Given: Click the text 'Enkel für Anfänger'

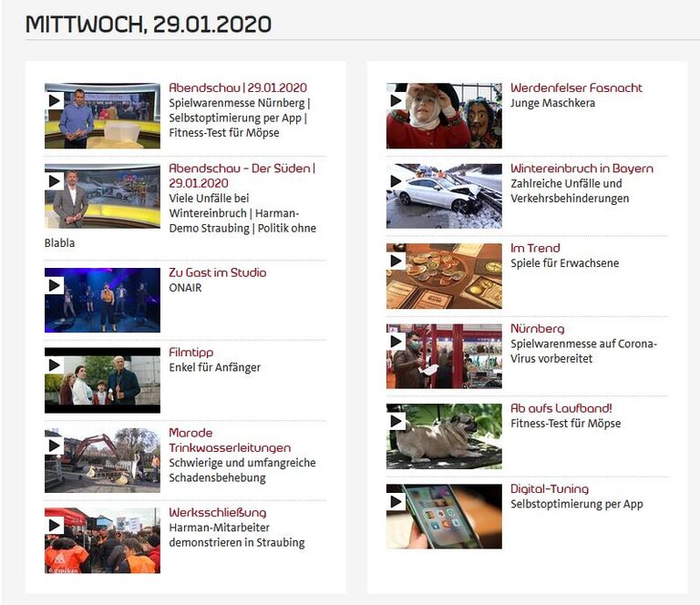Looking at the screenshot, I should point(215,367).
